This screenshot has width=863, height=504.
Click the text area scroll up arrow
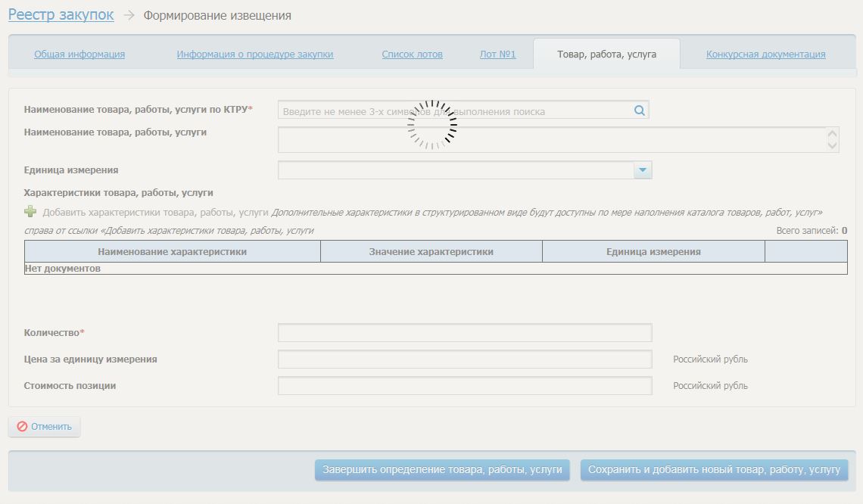[x=833, y=133]
